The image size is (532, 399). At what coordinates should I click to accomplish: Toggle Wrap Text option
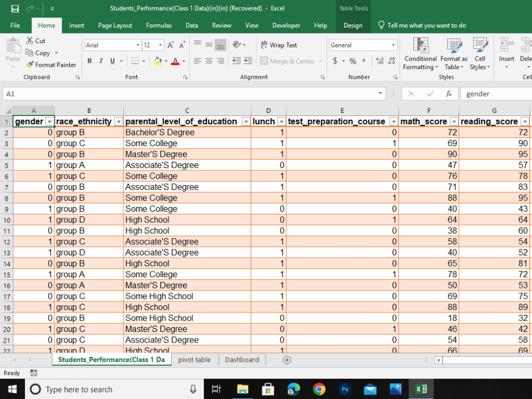[x=279, y=45]
